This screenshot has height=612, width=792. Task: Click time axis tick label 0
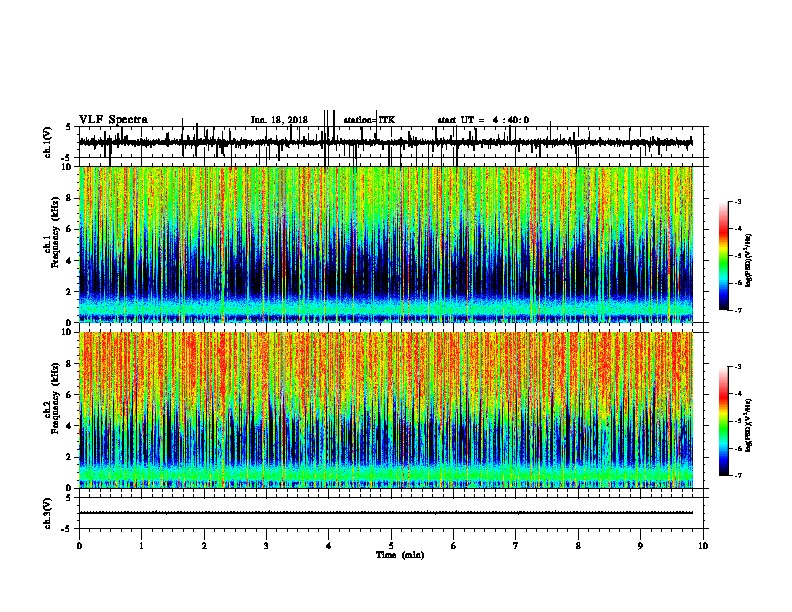(79, 546)
